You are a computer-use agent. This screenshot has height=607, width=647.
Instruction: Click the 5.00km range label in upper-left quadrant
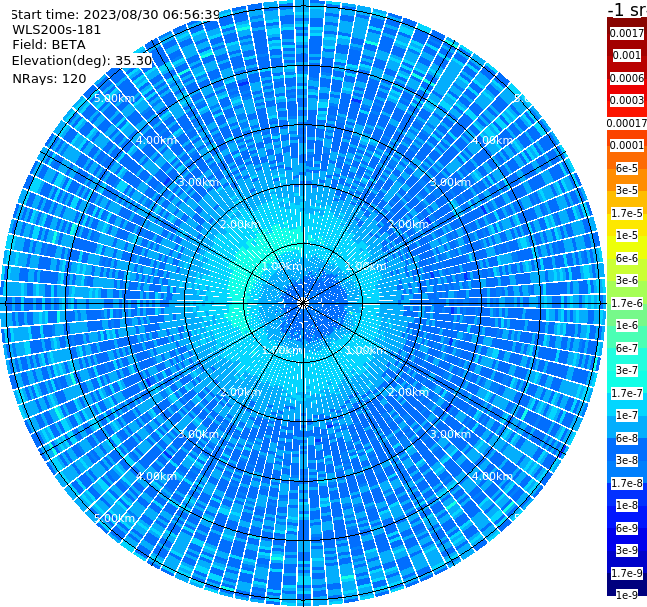[x=114, y=98]
